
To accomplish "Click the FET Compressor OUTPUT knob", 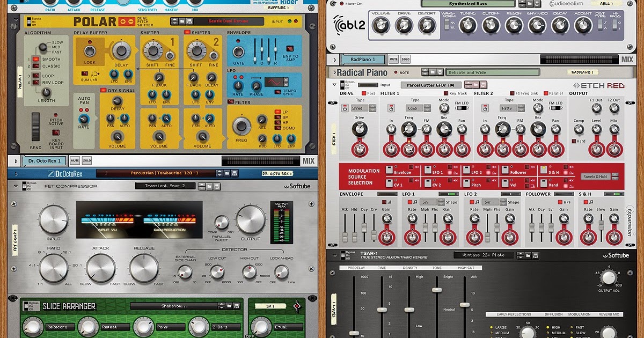I will [251, 219].
